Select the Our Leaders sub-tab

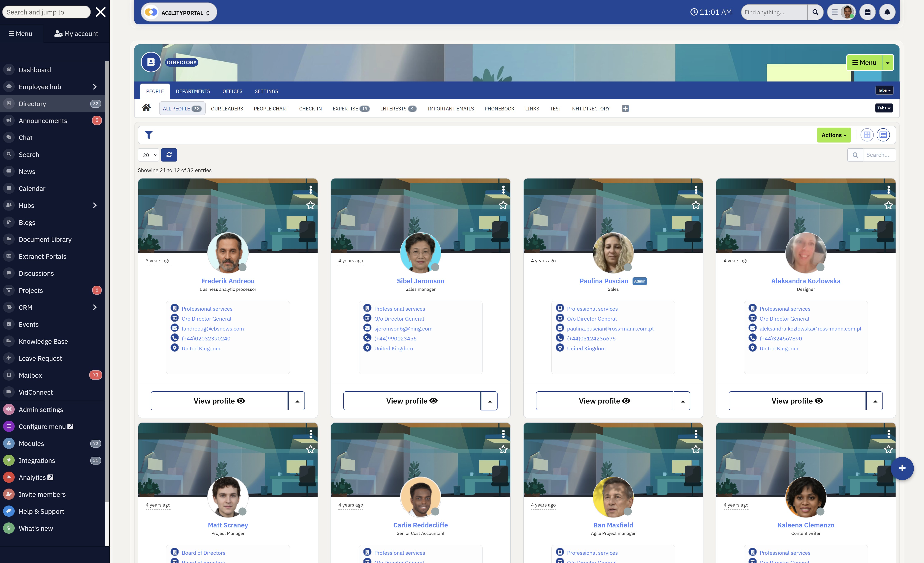pyautogui.click(x=227, y=108)
